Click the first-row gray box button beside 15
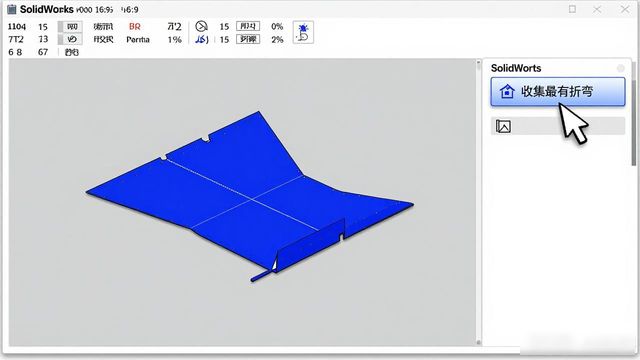640x360 pixels. [70, 27]
